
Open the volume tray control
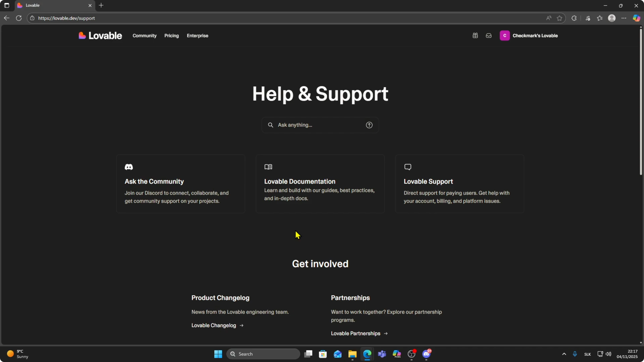[x=608, y=354]
